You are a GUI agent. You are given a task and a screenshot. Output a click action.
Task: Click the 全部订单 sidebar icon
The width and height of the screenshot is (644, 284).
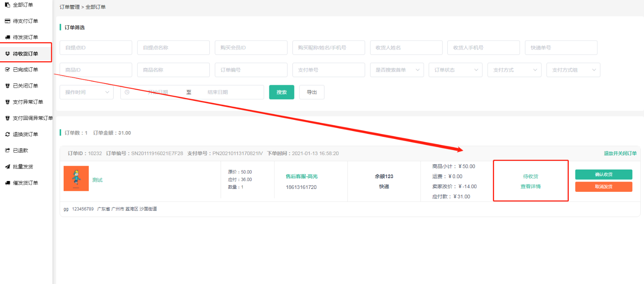[x=7, y=5]
